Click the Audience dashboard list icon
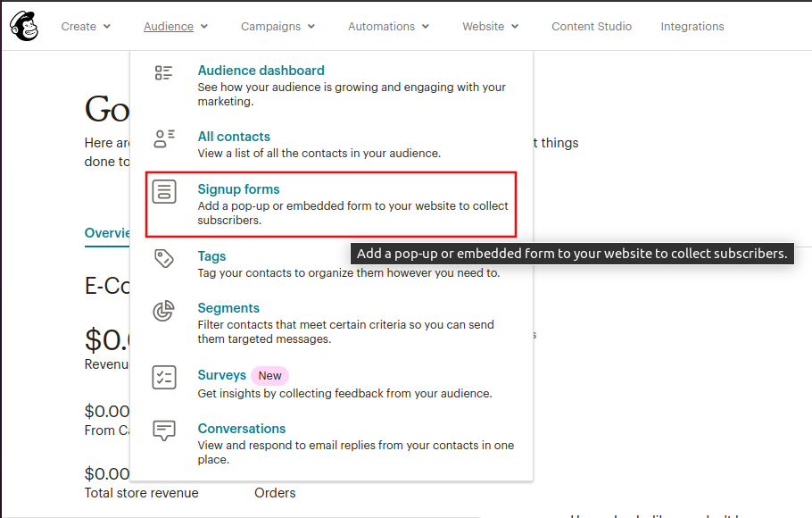Image resolution: width=812 pixels, height=518 pixels. coord(163,72)
